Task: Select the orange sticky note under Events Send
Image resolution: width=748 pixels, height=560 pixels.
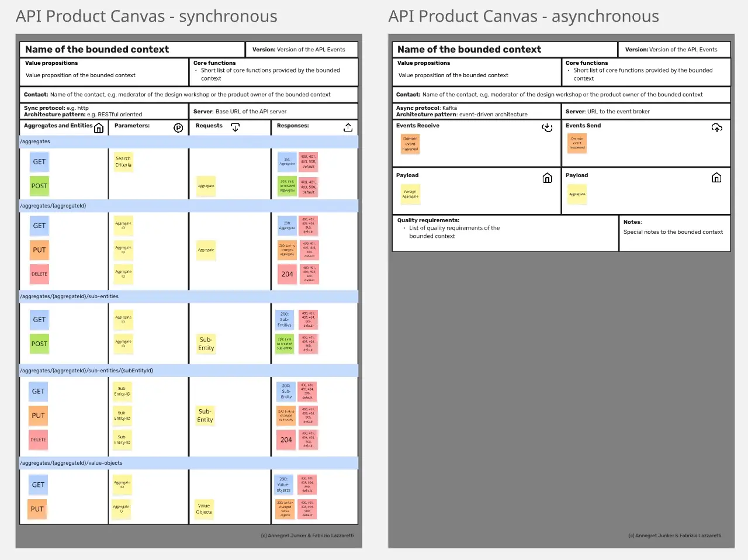Action: pyautogui.click(x=577, y=143)
